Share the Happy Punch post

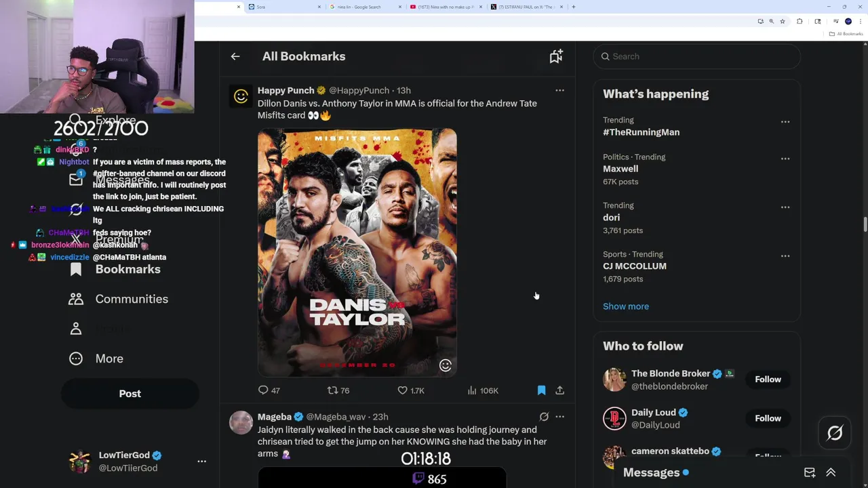pyautogui.click(x=559, y=390)
